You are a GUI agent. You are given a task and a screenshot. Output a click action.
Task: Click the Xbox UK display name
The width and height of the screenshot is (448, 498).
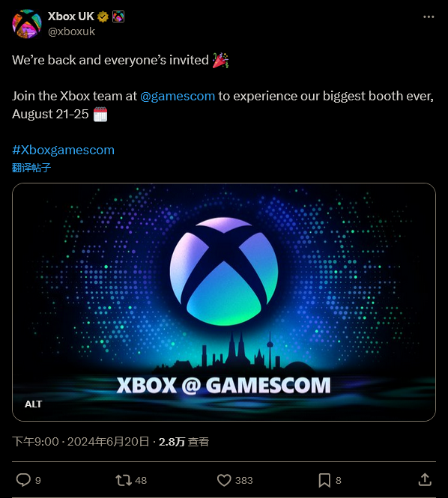(71, 16)
